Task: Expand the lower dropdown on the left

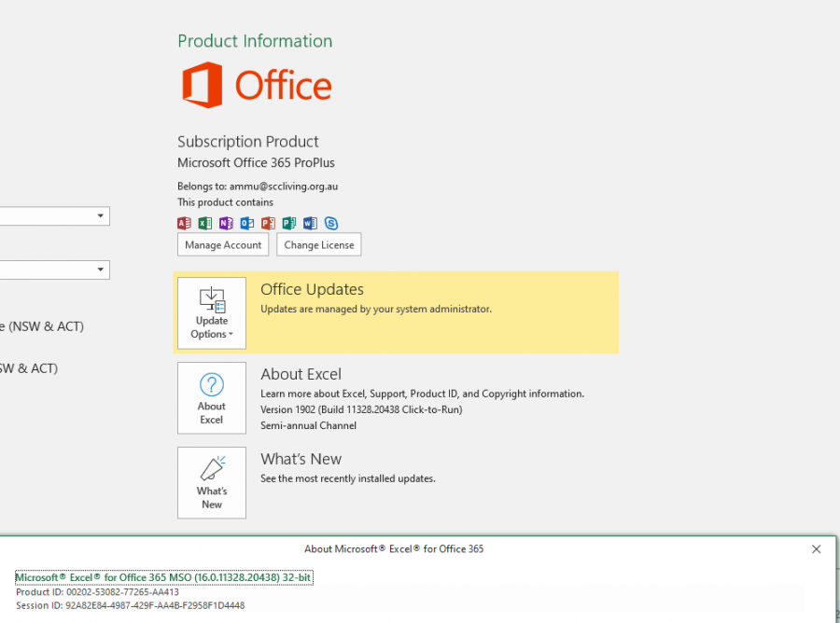Action: pos(100,270)
